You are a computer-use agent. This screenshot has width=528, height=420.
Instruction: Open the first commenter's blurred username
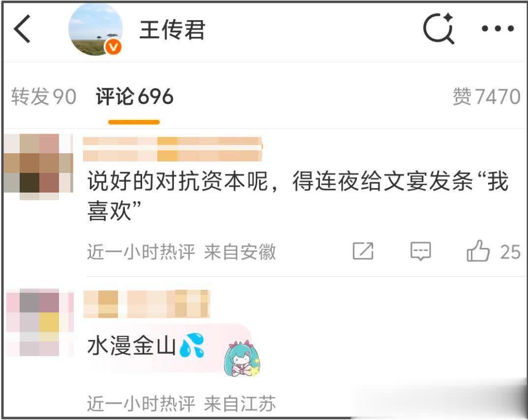click(173, 149)
